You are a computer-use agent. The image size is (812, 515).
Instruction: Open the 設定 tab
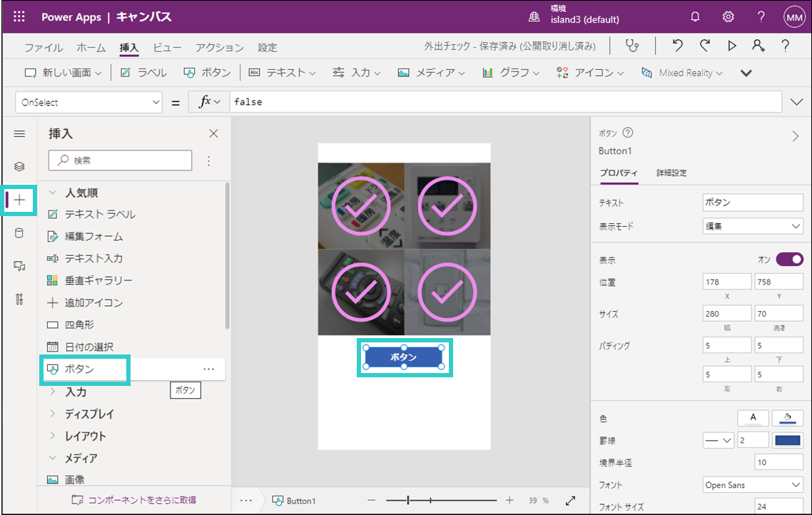pyautogui.click(x=267, y=48)
